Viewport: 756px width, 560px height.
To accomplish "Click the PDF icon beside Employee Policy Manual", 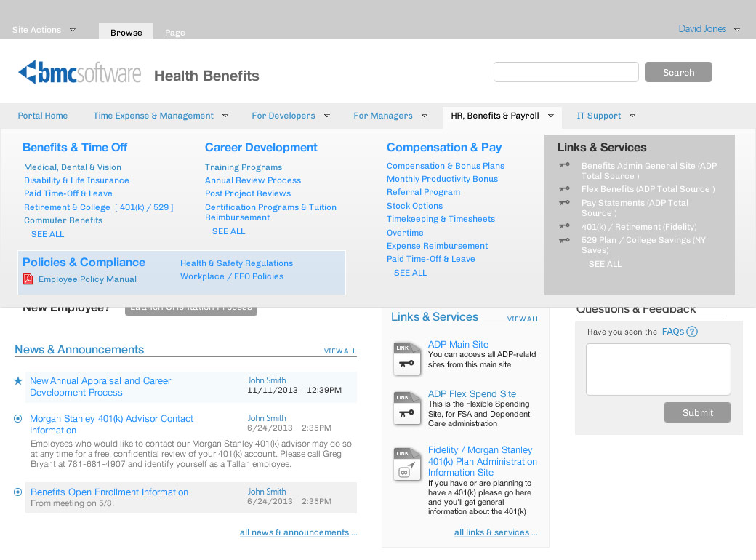I will (x=28, y=279).
